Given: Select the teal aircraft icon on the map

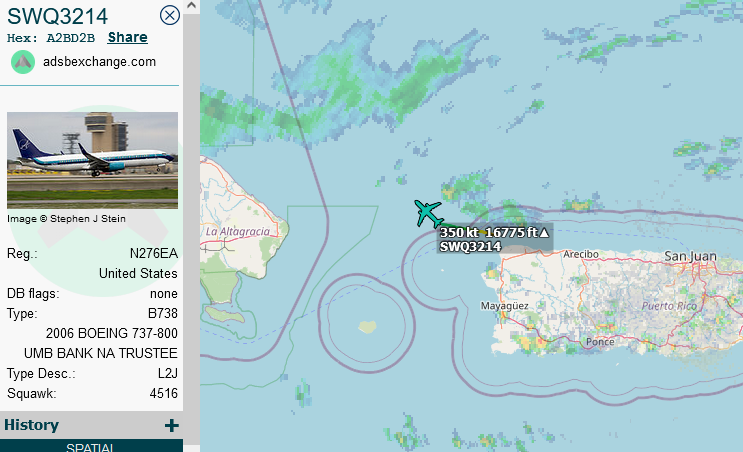Looking at the screenshot, I should click(428, 214).
